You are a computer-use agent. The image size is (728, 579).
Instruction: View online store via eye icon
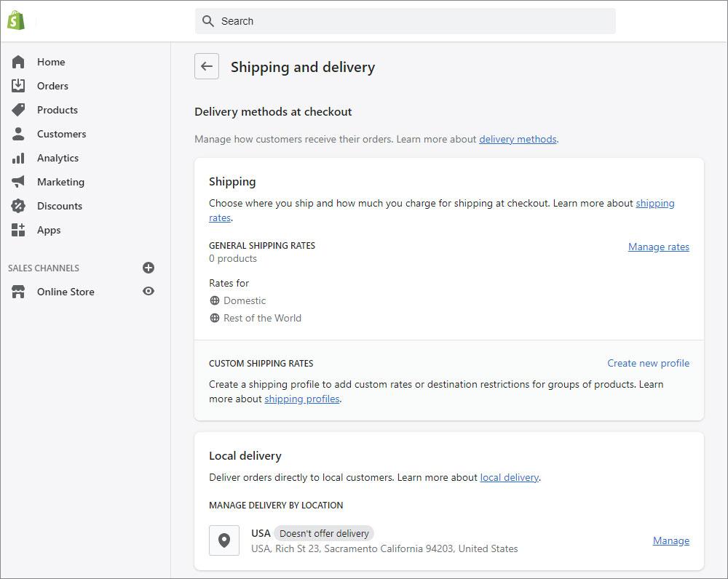(148, 292)
